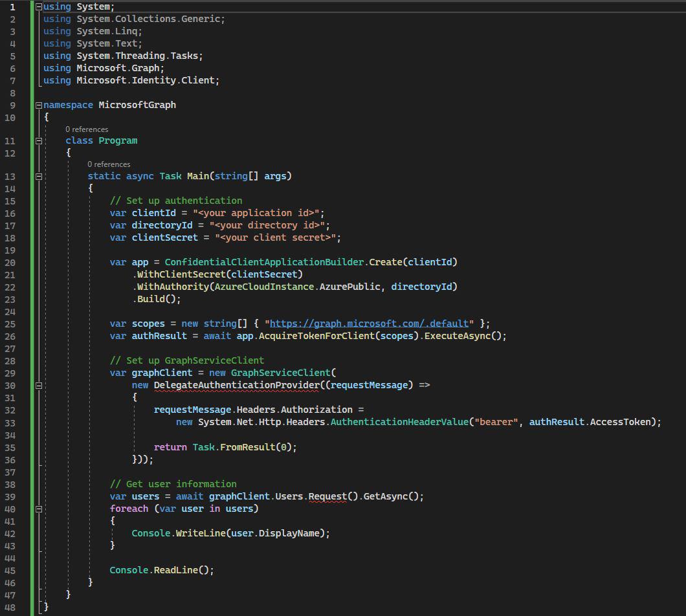
Task: Click the AcquireTokenForClient method call
Action: [316, 336]
